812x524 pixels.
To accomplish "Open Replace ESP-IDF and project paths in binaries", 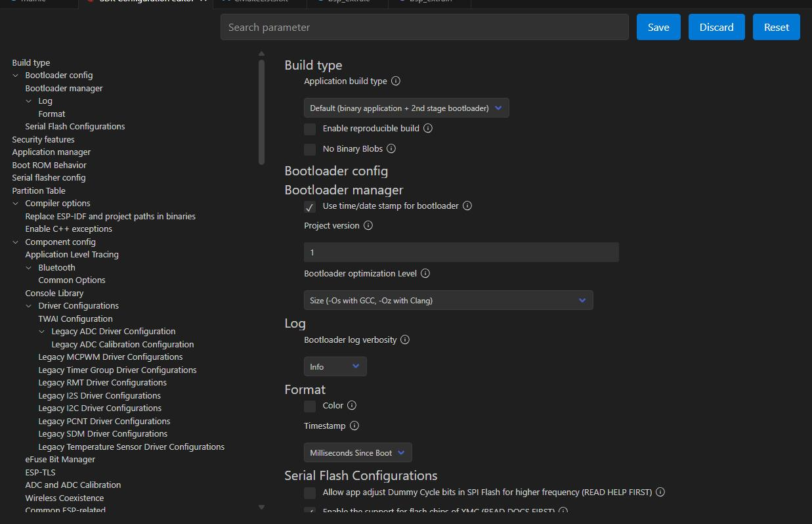I will point(110,216).
